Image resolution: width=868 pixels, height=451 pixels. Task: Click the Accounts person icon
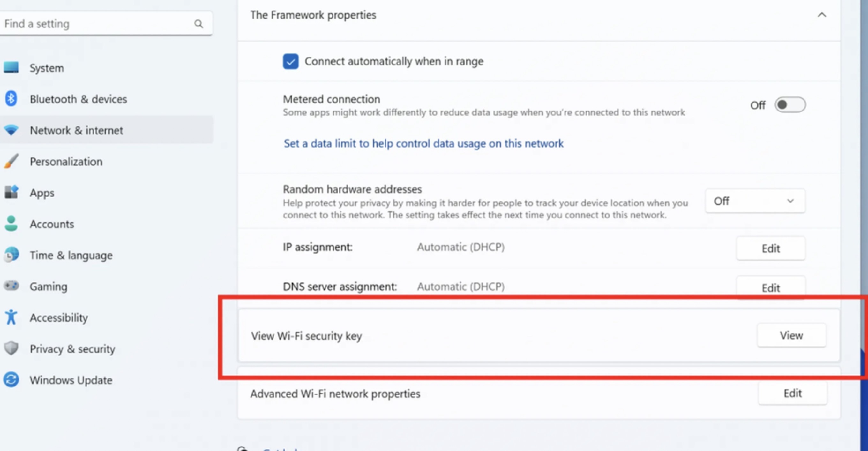point(11,224)
